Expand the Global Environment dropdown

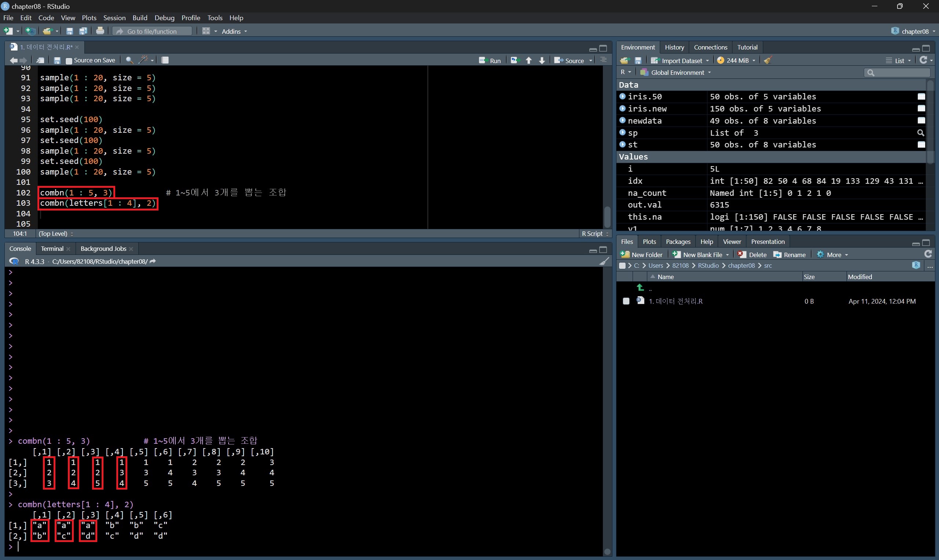point(677,73)
